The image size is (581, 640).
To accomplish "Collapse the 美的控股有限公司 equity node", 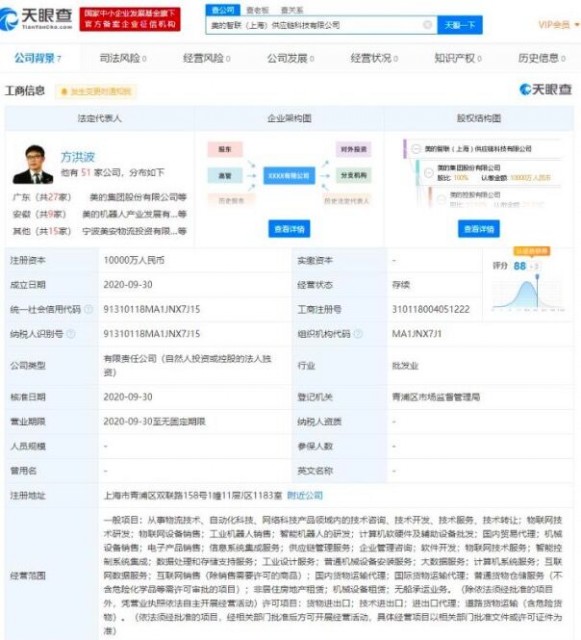I will 441,199.
